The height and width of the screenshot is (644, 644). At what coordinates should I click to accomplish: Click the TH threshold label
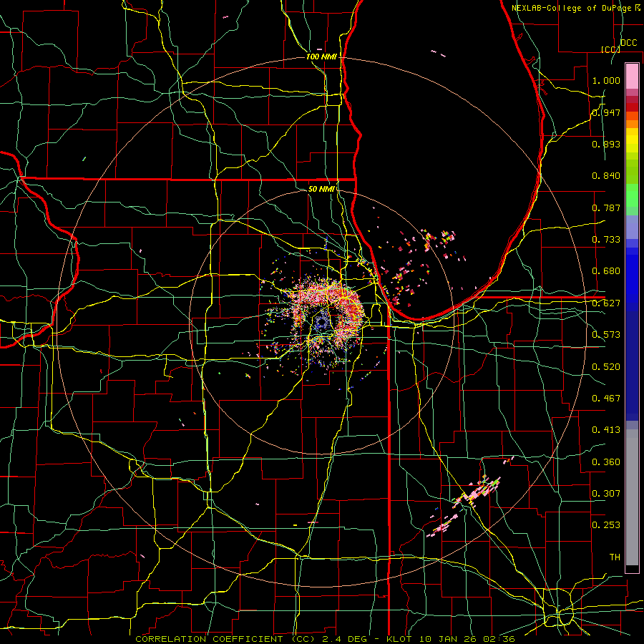click(x=615, y=557)
